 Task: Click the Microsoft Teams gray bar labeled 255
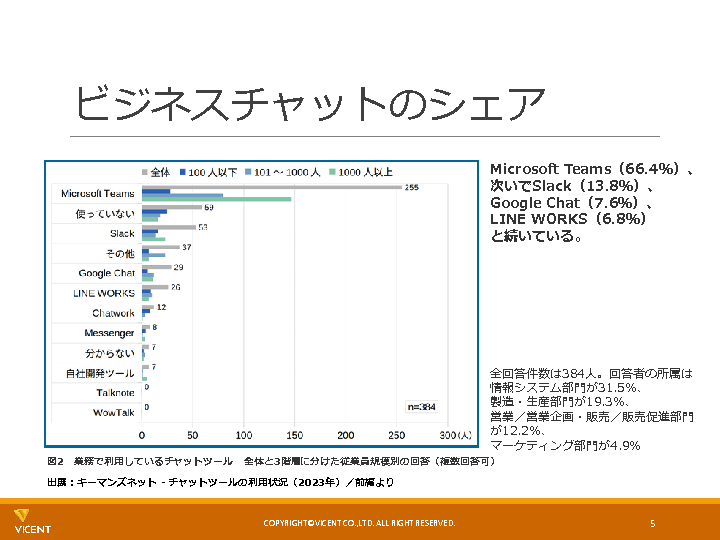270,187
